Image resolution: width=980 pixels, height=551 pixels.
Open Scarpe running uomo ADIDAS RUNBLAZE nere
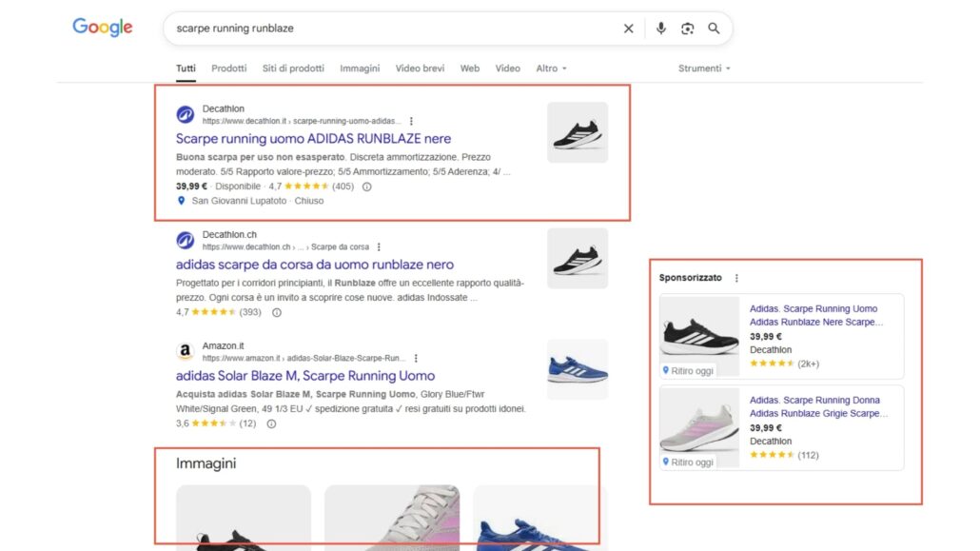[x=313, y=138]
